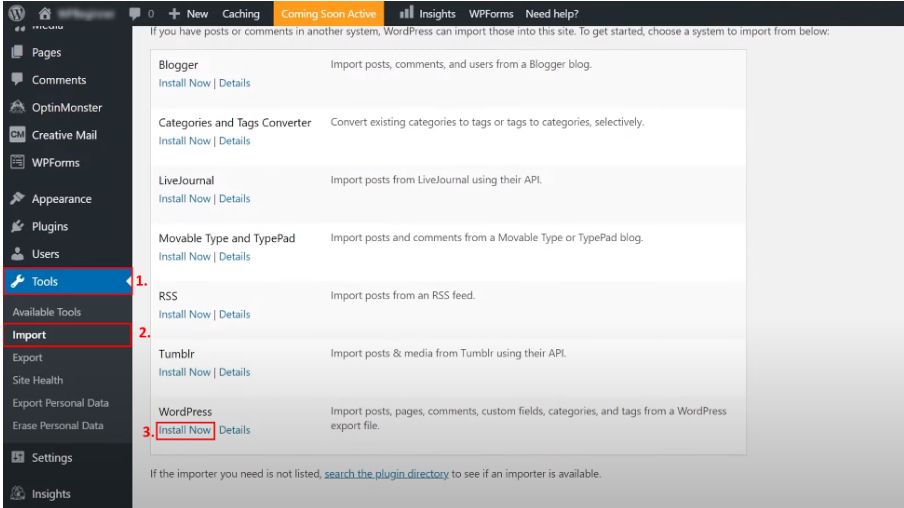Open Export Personal Data submenu item
Image resolution: width=904 pixels, height=508 pixels.
tap(61, 403)
